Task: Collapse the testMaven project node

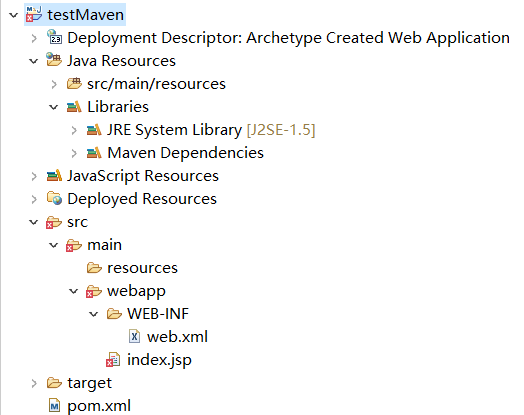Action: point(13,15)
